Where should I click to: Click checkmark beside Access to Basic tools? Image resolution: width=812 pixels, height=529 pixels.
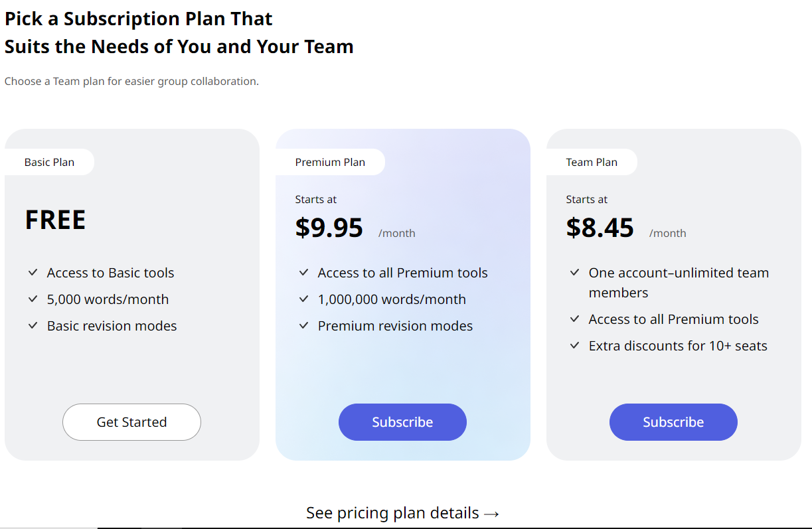33,272
